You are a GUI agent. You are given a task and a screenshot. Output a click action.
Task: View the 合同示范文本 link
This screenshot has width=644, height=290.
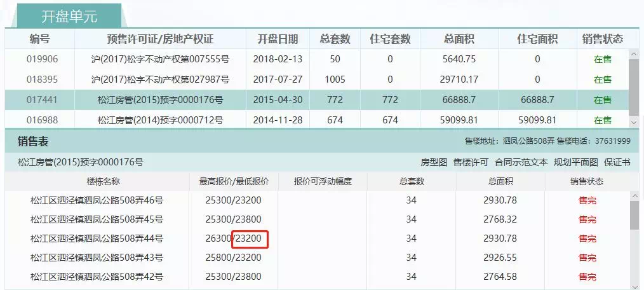(x=521, y=162)
